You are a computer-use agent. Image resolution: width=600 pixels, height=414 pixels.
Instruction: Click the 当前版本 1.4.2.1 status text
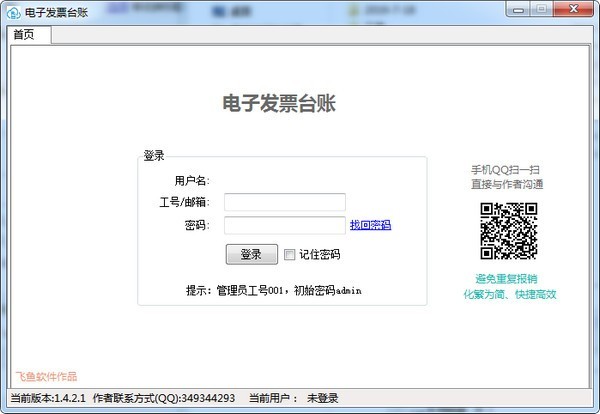tap(44, 398)
